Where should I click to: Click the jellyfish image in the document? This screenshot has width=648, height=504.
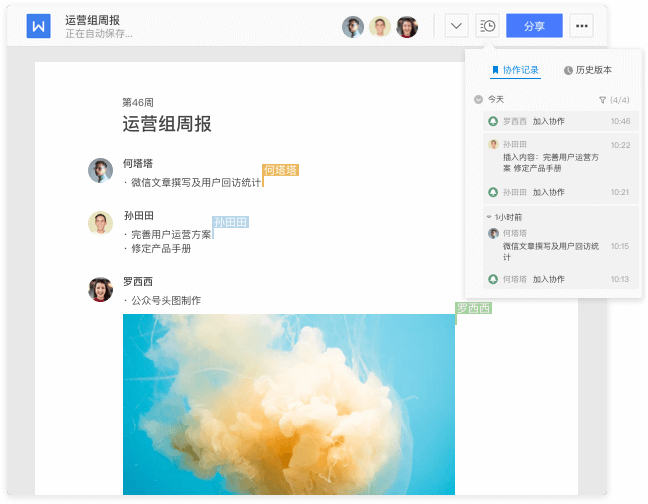coord(288,404)
